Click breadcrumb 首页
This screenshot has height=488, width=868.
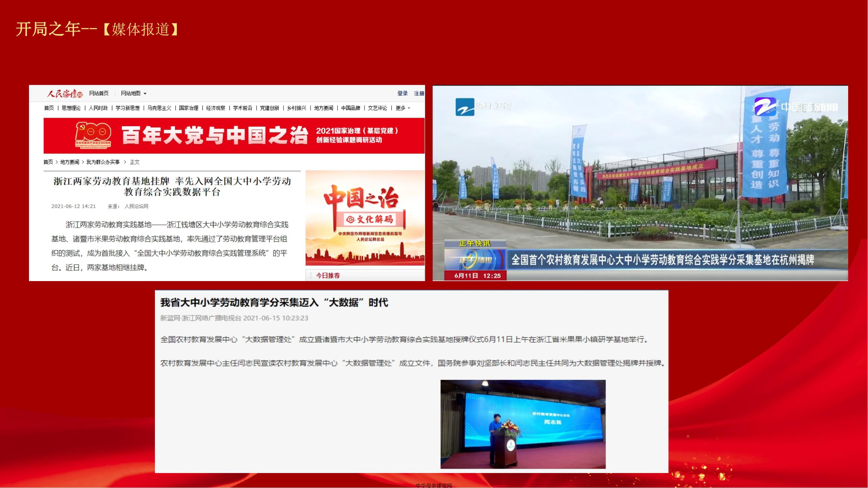tap(48, 162)
